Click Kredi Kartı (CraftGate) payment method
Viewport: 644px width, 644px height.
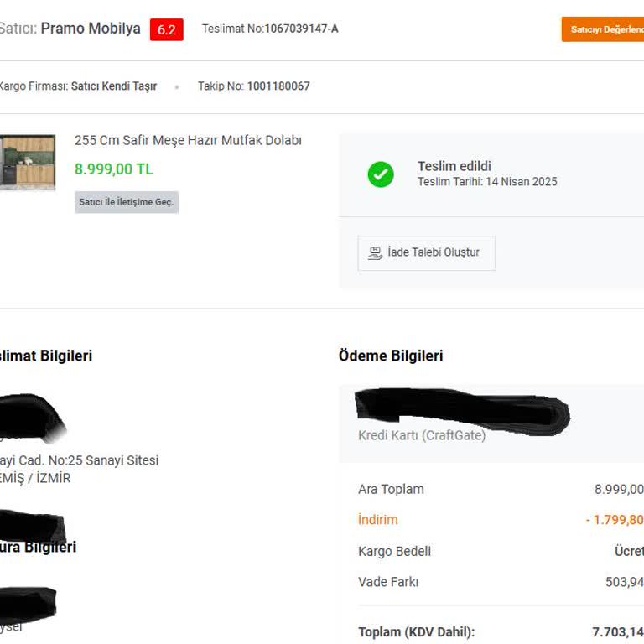point(422,435)
